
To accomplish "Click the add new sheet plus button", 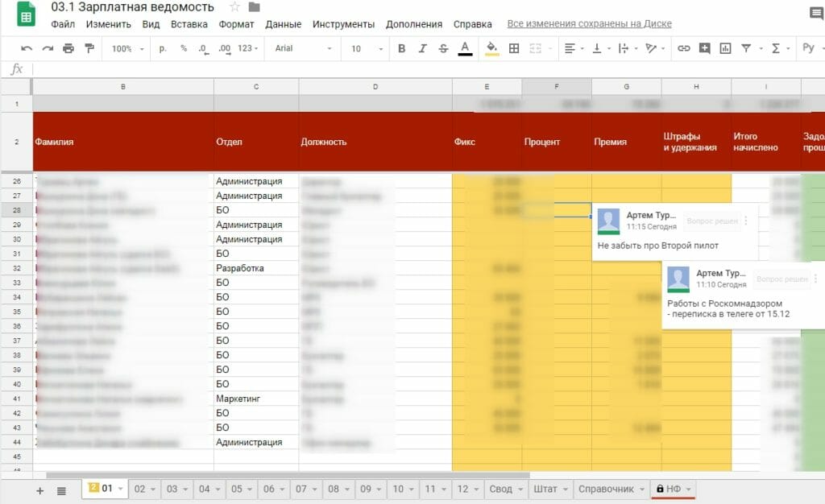I will click(39, 490).
